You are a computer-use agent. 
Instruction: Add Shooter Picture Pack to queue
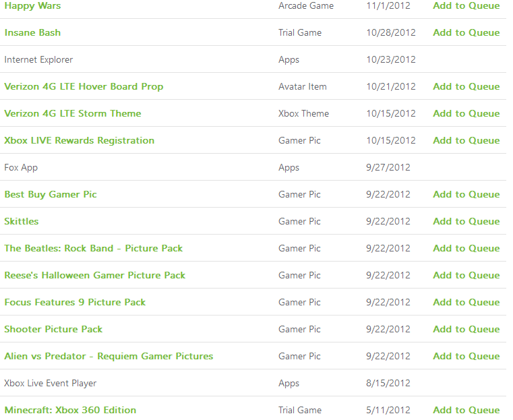[x=466, y=330]
